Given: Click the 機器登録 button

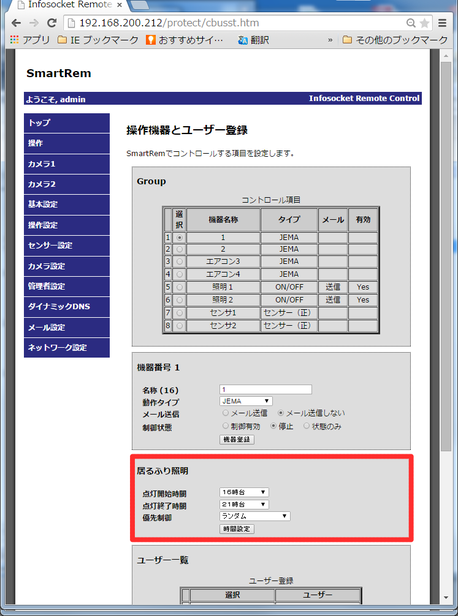Looking at the screenshot, I should pyautogui.click(x=237, y=439).
